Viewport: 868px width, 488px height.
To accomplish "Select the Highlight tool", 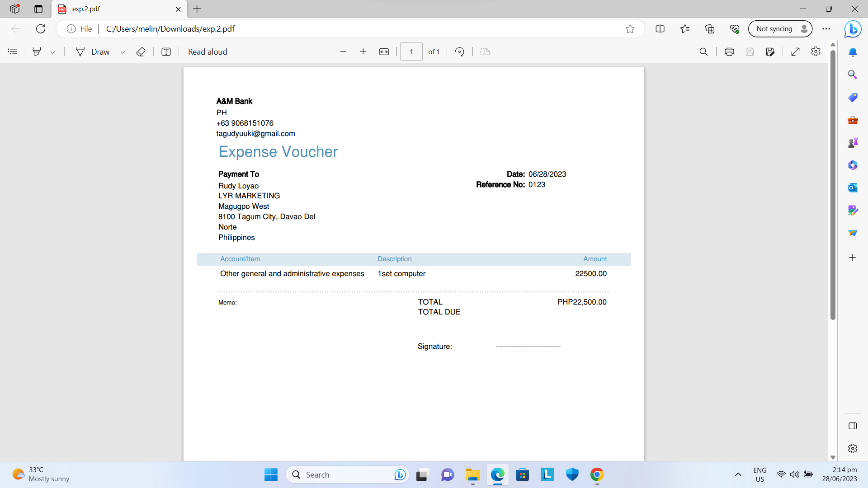I will click(37, 52).
